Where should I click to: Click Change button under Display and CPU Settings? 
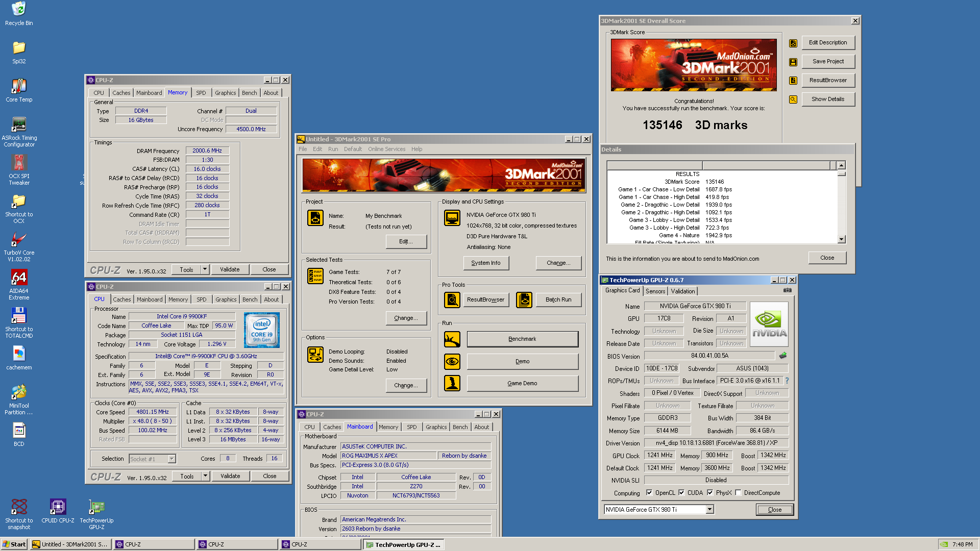click(558, 263)
